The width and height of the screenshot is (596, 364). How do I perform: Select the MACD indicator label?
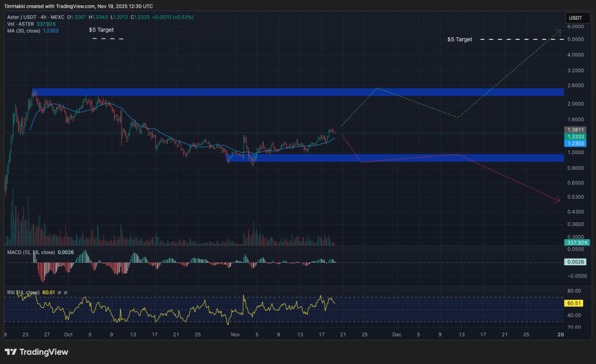tap(31, 252)
